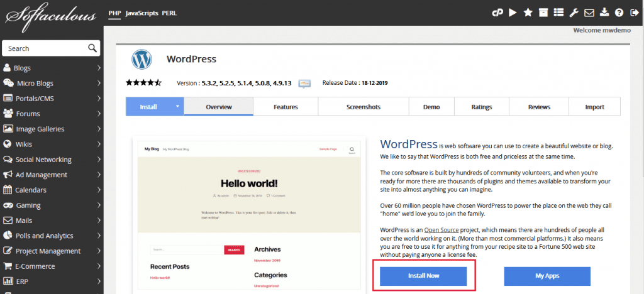Select JavaScripts in top menu
644x294 pixels.
(x=142, y=13)
